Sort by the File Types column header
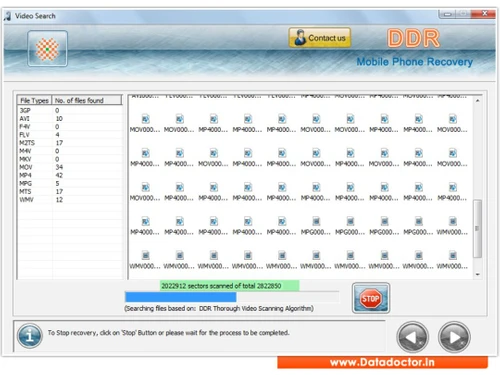The height and width of the screenshot is (375, 500). (x=34, y=100)
